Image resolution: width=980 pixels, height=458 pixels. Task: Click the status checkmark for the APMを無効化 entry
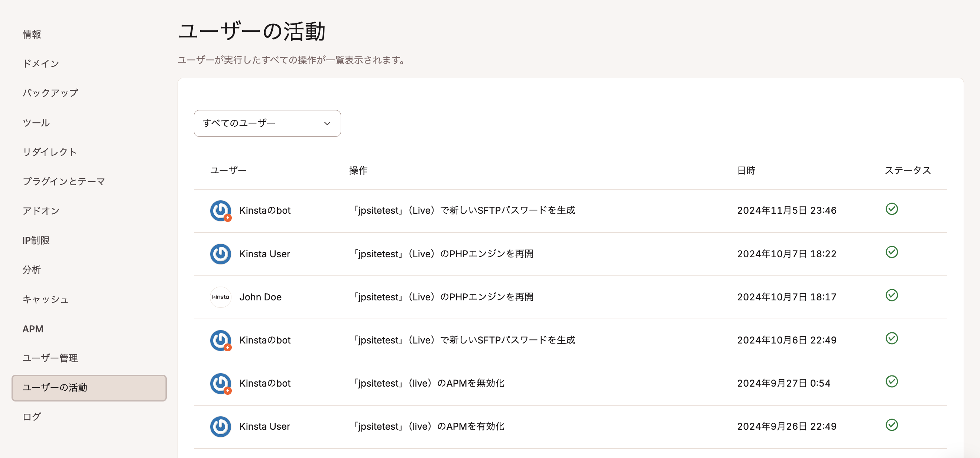[x=892, y=381]
